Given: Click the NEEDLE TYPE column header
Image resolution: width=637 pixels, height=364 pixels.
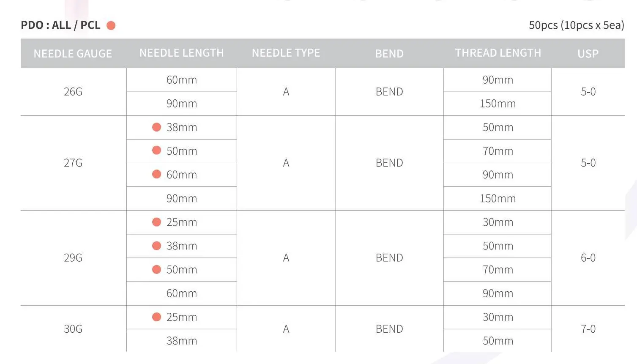Looking at the screenshot, I should 286,53.
